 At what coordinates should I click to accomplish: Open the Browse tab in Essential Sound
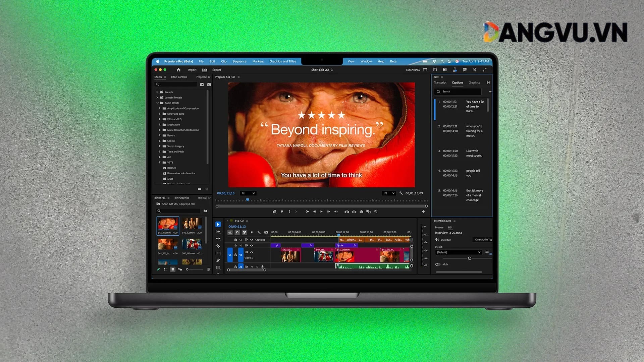pyautogui.click(x=439, y=227)
